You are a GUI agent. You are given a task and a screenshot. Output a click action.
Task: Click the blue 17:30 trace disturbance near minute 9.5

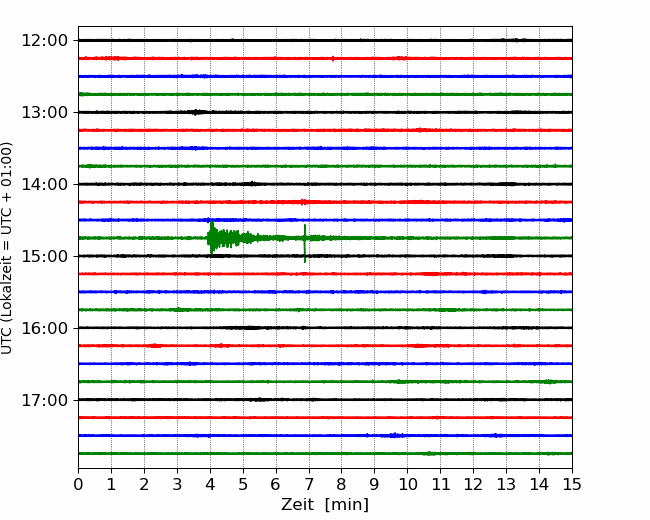pos(395,435)
